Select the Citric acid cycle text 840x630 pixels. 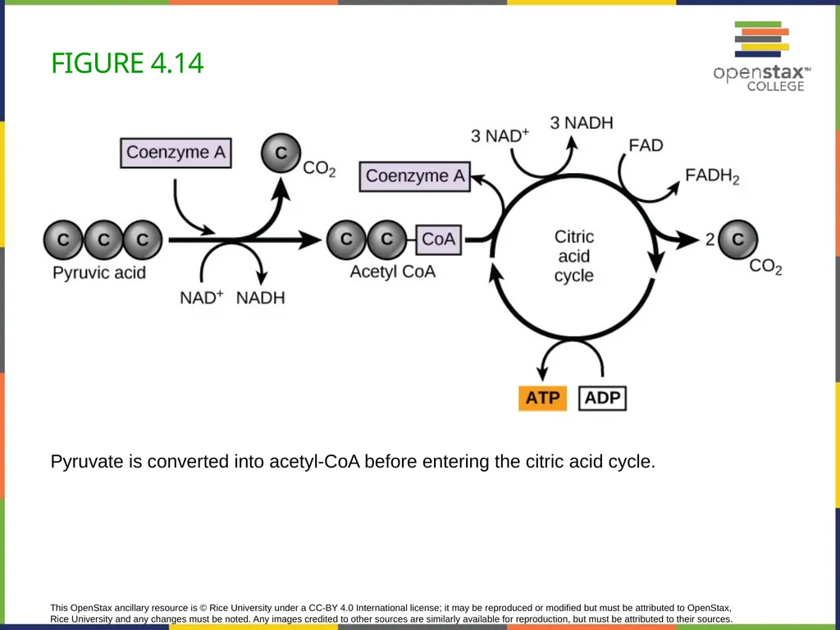click(573, 256)
